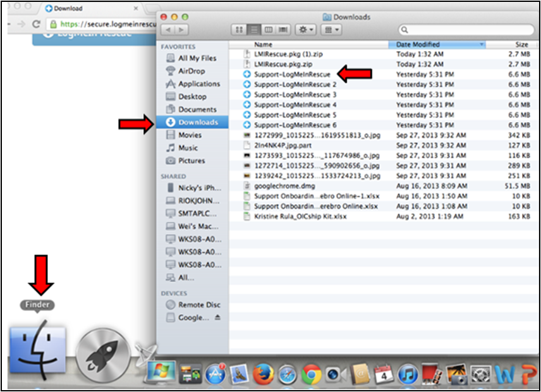Switch Finder to icon view

(x=239, y=30)
